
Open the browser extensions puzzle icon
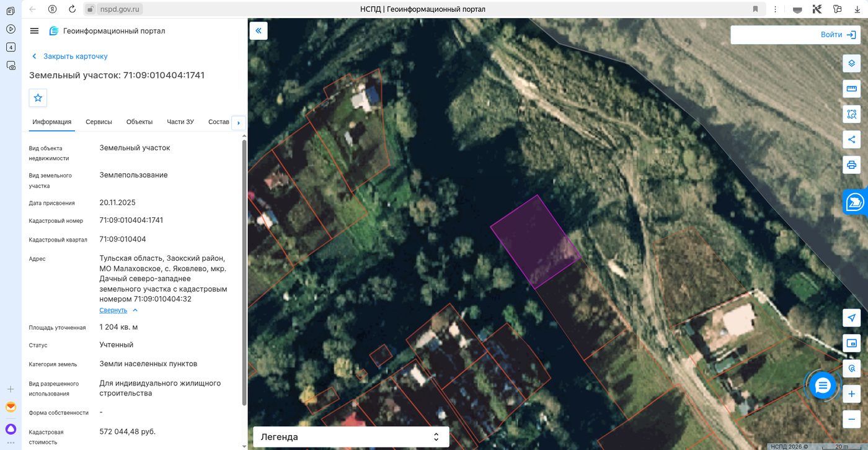837,9
